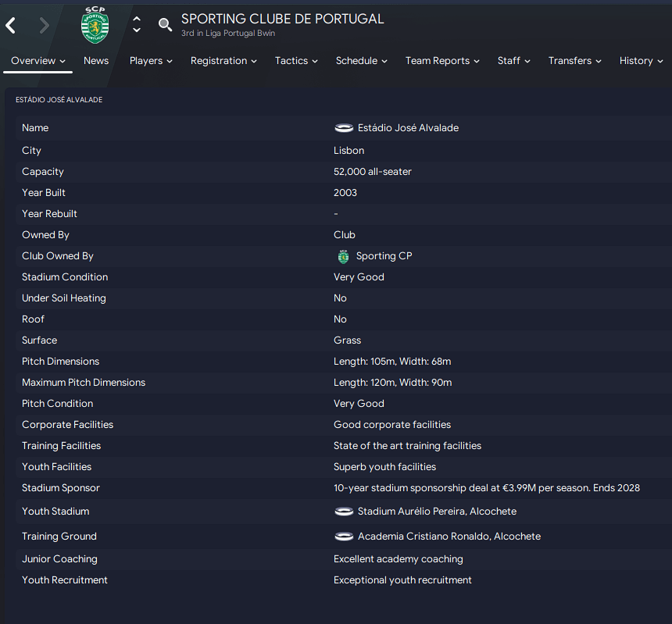Open Stadium Aurélio Pereira, Alcochete link
The width and height of the screenshot is (672, 624).
[x=437, y=512]
